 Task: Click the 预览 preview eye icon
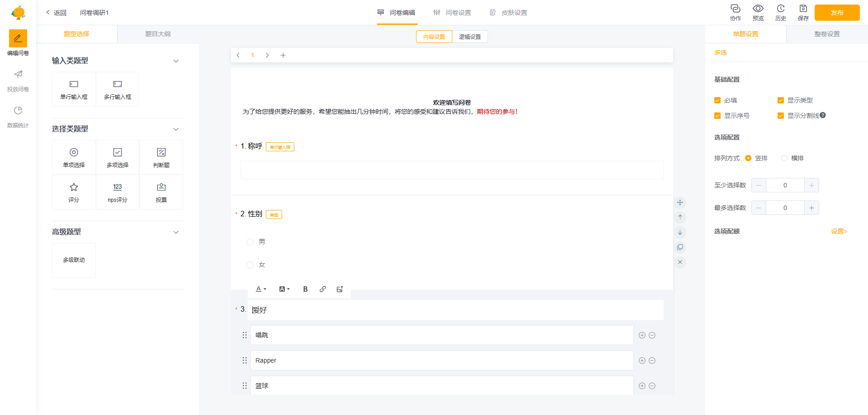pyautogui.click(x=758, y=9)
